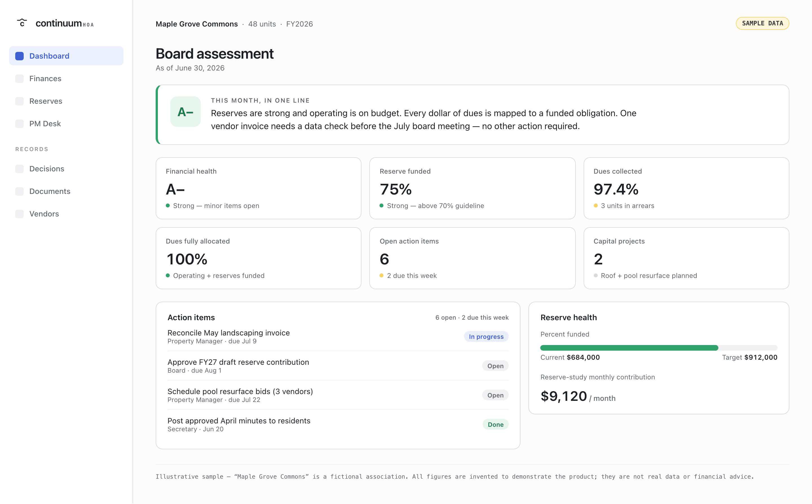The image size is (812, 504).
Task: Click the Vendors sidebar icon square
Action: pyautogui.click(x=20, y=214)
